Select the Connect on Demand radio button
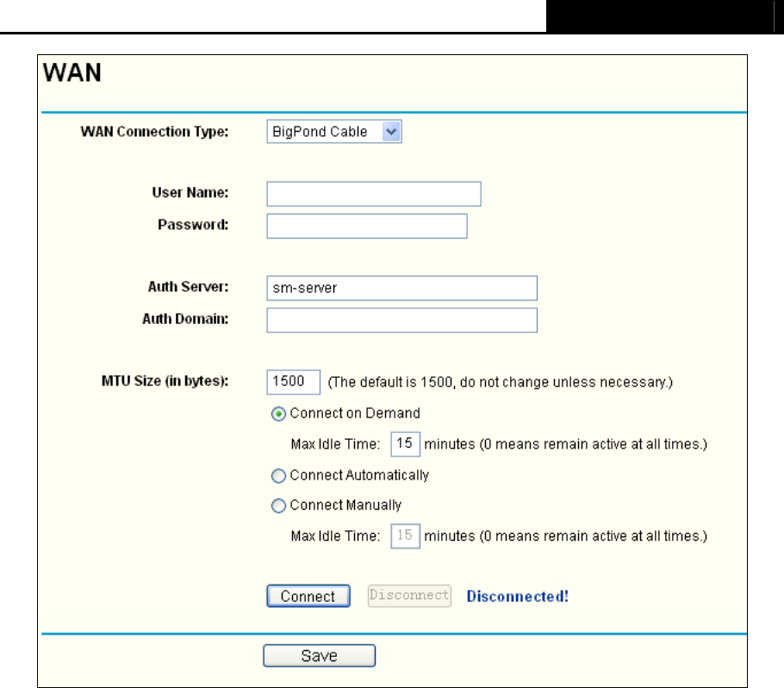Image resolution: width=784 pixels, height=688 pixels. tap(278, 414)
